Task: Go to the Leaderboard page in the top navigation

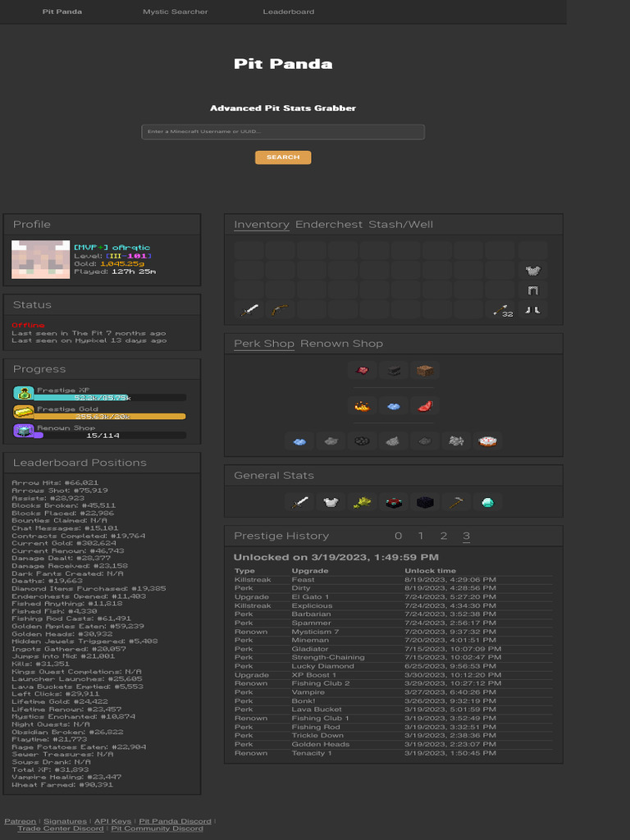Action: 288,11
